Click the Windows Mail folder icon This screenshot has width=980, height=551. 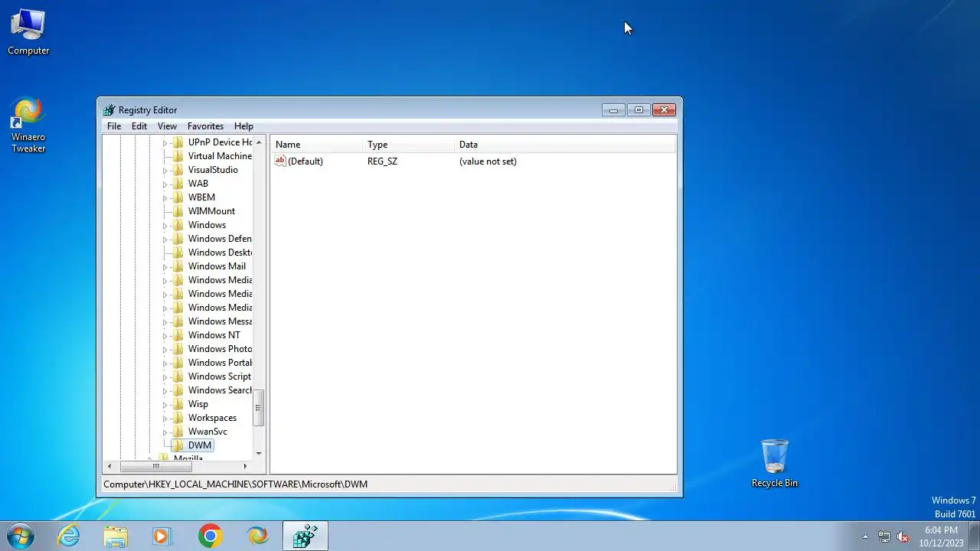click(x=178, y=266)
